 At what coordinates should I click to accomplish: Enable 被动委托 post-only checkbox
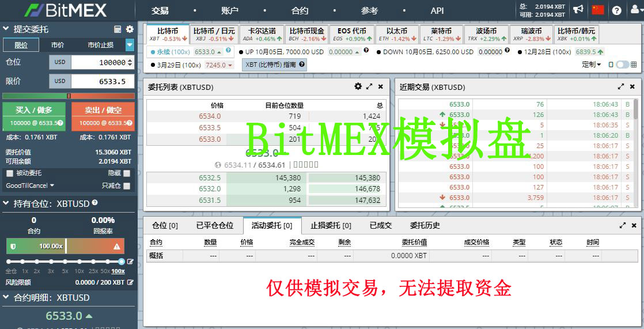(10, 173)
